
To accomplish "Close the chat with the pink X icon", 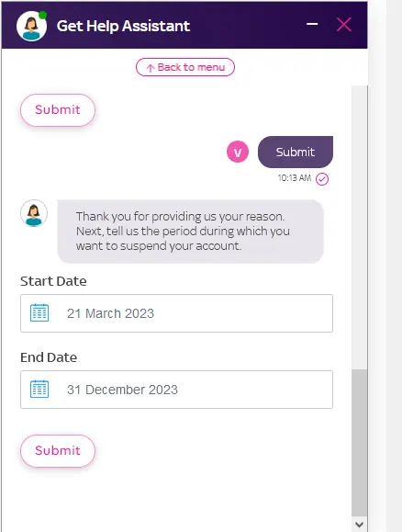I will pyautogui.click(x=343, y=25).
